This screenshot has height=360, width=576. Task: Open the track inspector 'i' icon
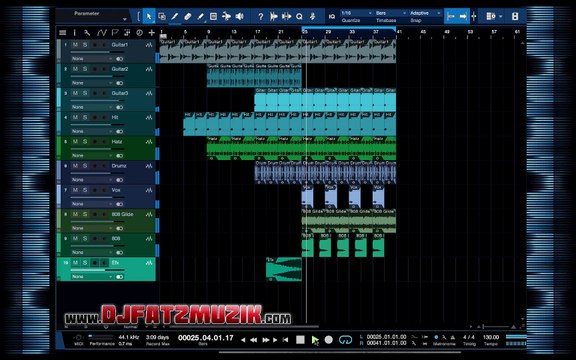[75, 33]
